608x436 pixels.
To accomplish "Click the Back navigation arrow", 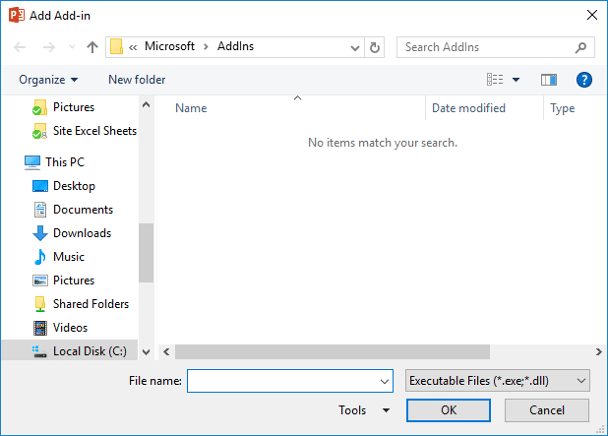I will pyautogui.click(x=20, y=47).
